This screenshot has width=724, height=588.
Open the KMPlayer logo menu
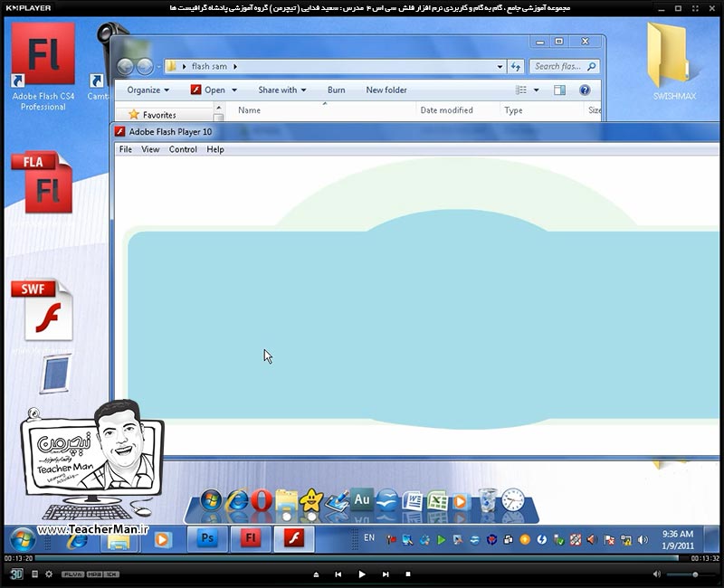(x=29, y=8)
